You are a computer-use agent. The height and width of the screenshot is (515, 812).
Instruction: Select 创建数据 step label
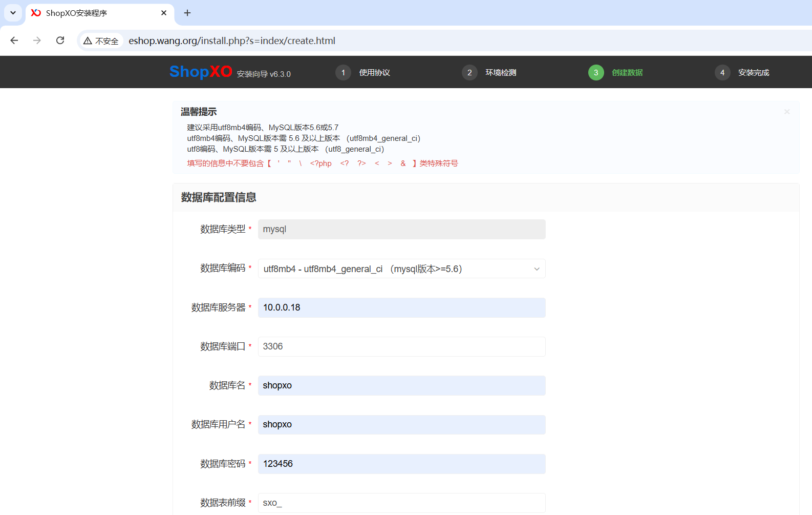[627, 73]
